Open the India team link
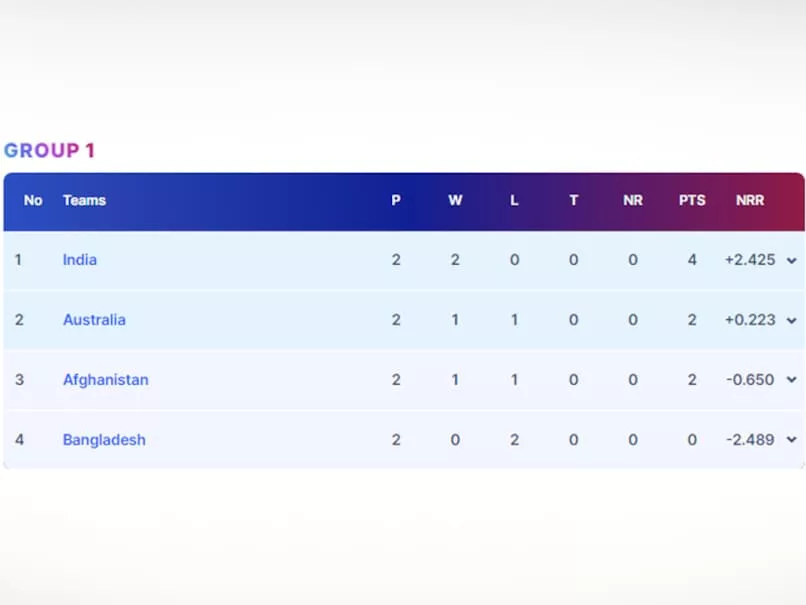 point(80,260)
